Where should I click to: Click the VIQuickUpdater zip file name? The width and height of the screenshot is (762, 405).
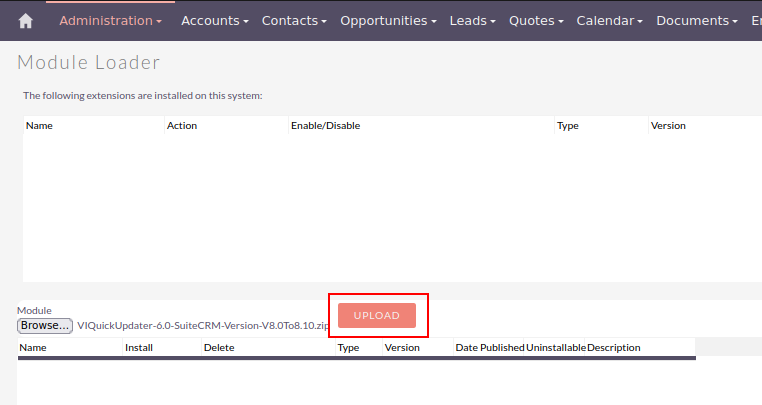203,326
